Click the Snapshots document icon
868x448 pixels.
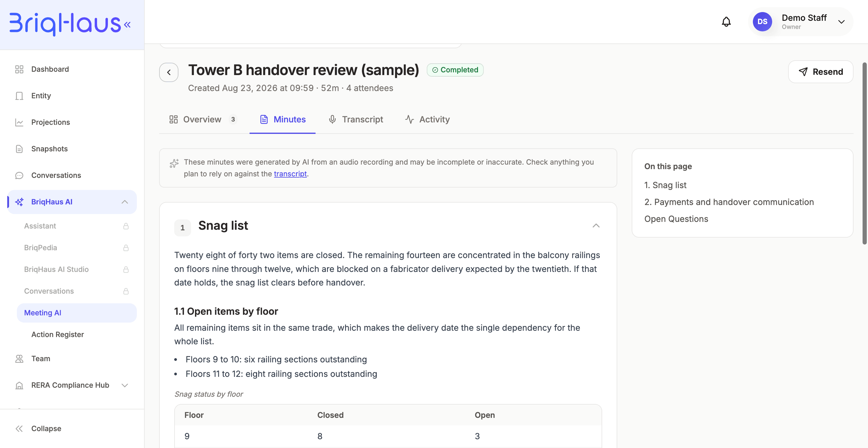(19, 149)
